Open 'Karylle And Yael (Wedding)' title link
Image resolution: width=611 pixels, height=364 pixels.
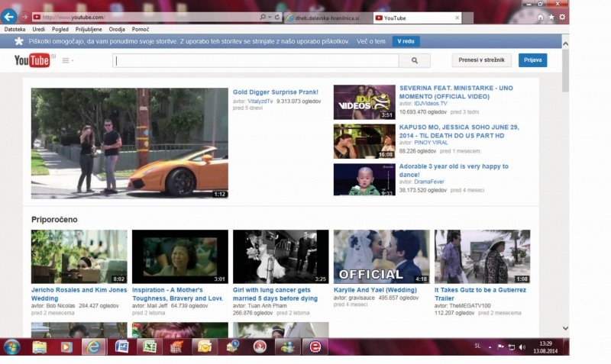coord(375,290)
